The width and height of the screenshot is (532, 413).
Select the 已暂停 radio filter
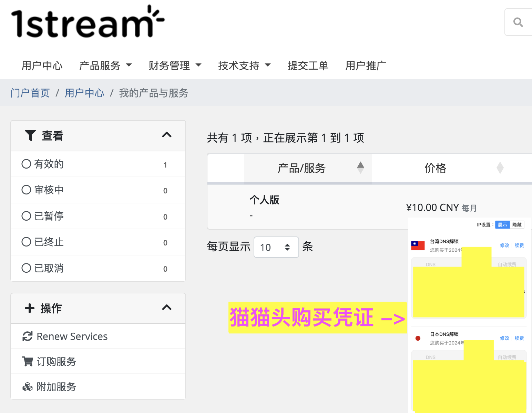point(26,216)
